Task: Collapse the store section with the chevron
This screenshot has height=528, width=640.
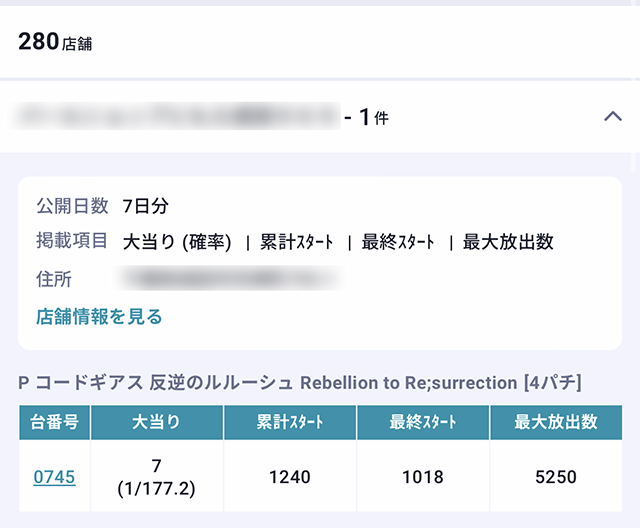Action: (613, 117)
